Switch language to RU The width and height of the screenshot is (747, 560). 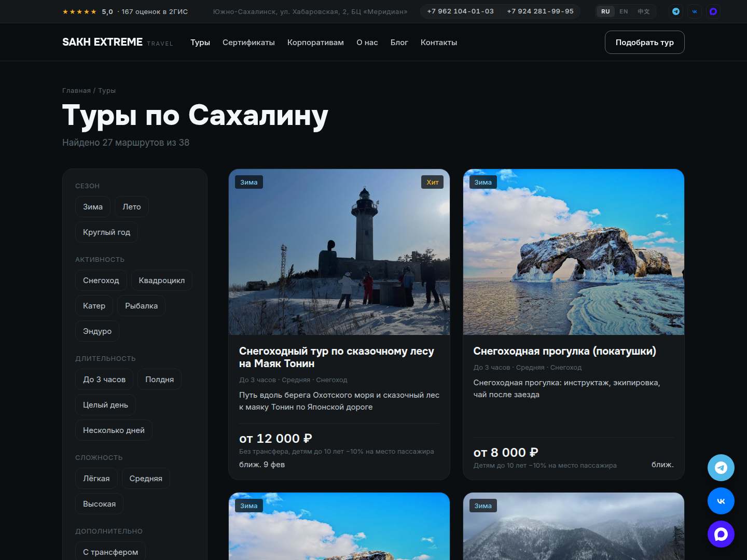(x=605, y=11)
